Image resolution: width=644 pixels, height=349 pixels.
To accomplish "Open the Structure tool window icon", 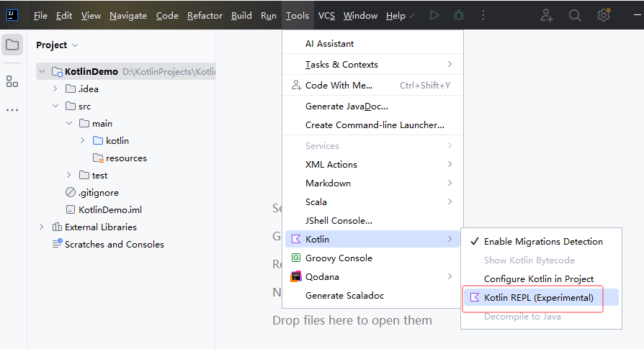I will (x=12, y=81).
